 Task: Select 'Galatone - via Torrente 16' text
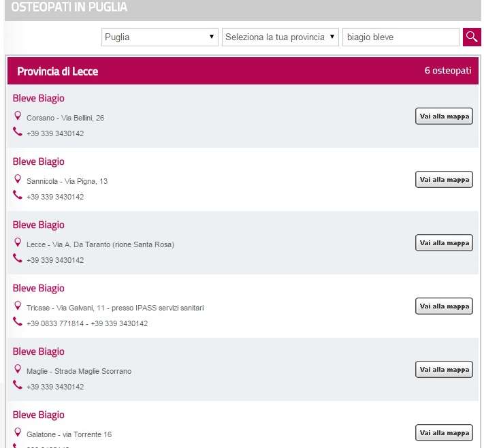coord(69,434)
